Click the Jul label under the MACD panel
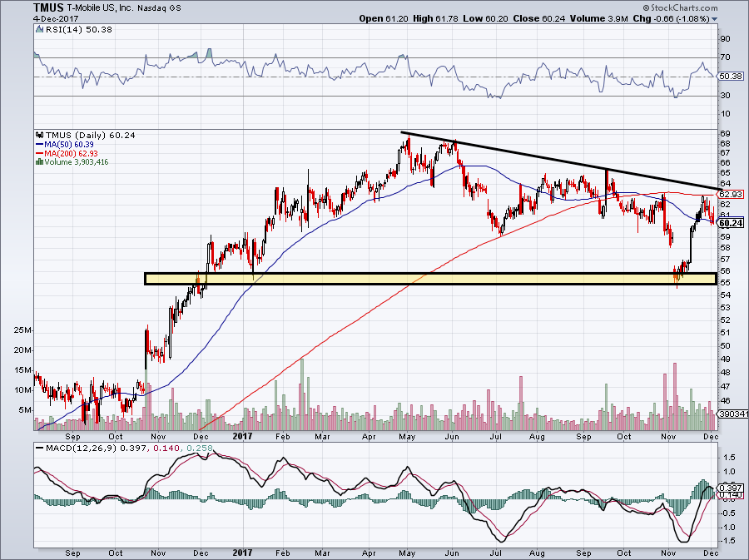 coord(496,553)
